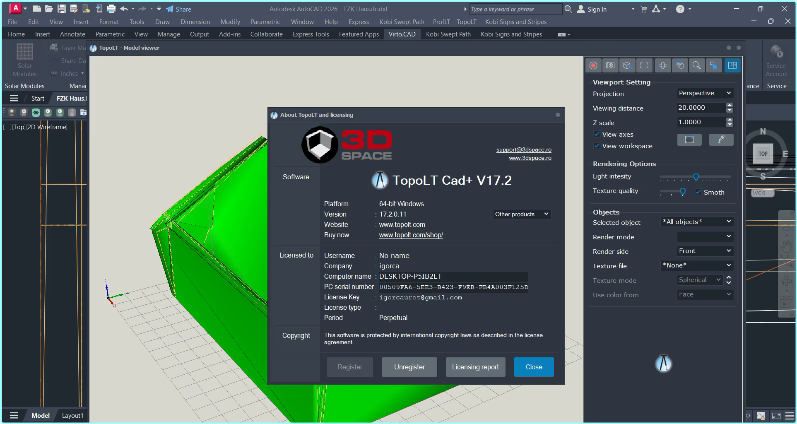Viewport: 797px width, 424px height.
Task: Switch to the Featured Apps ribbon tab
Action: coord(359,35)
